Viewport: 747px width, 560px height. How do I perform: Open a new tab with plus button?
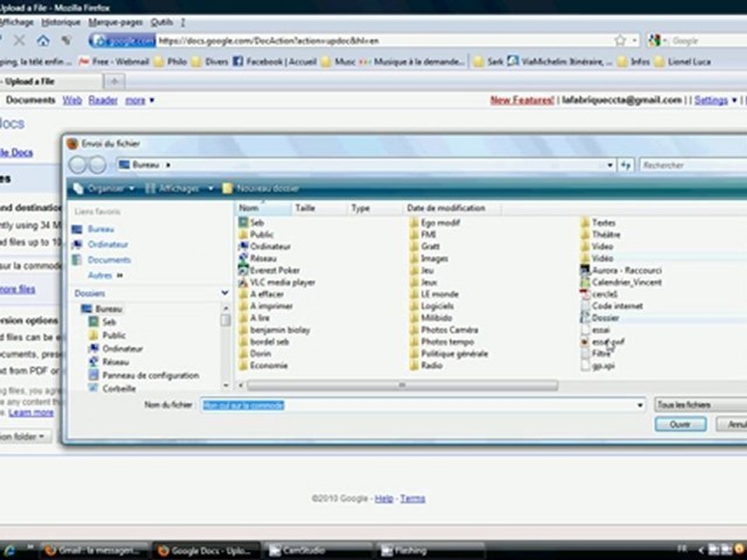tap(114, 82)
